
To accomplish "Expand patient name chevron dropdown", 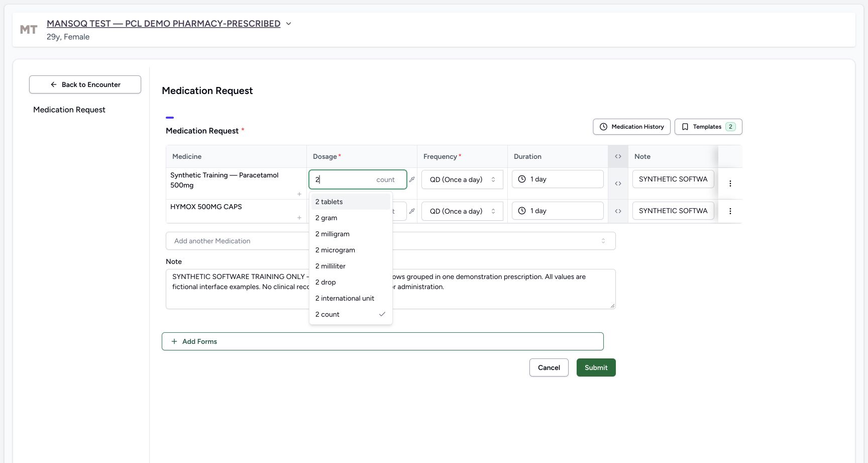I will [288, 24].
